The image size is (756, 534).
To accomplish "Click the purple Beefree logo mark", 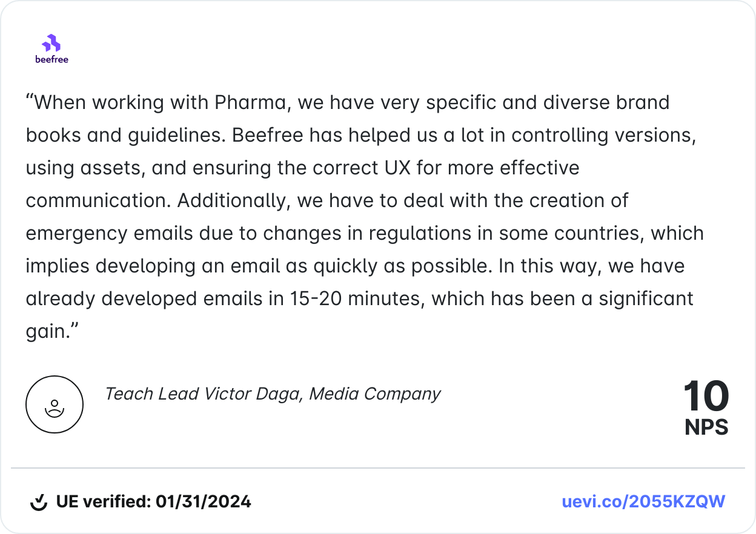I will click(51, 43).
